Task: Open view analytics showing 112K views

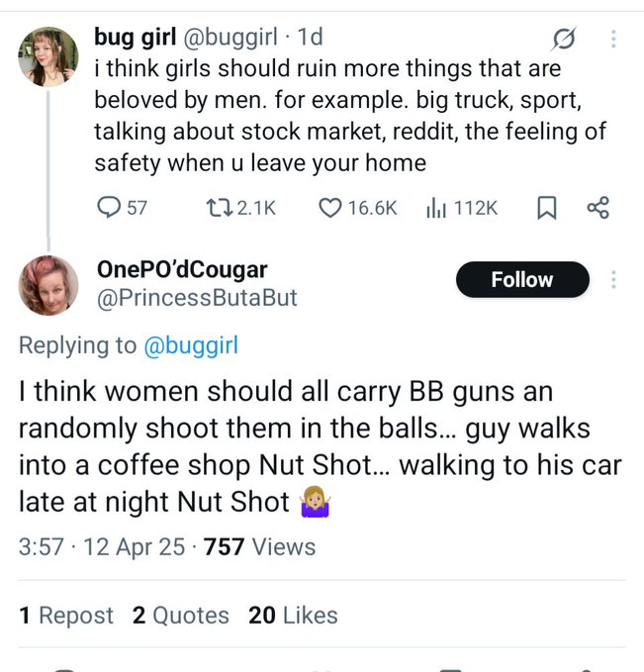Action: click(x=435, y=208)
